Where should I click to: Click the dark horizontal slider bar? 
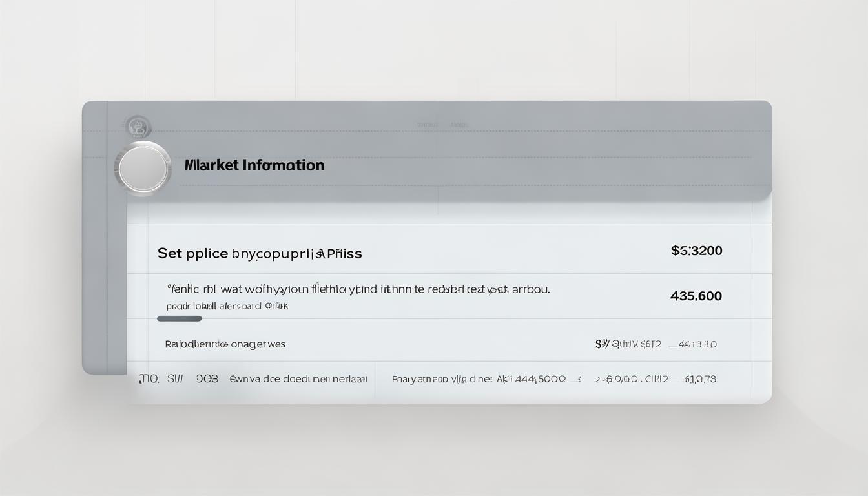click(x=180, y=318)
